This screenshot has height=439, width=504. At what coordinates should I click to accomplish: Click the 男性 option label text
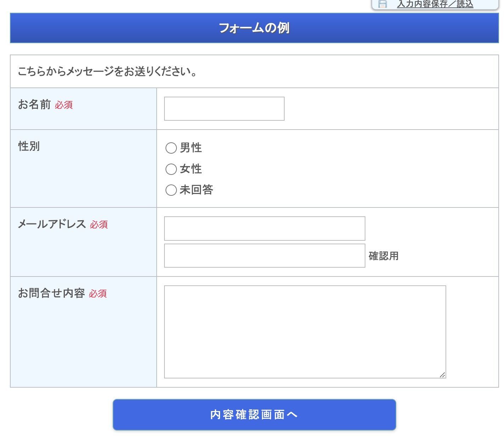pyautogui.click(x=191, y=148)
